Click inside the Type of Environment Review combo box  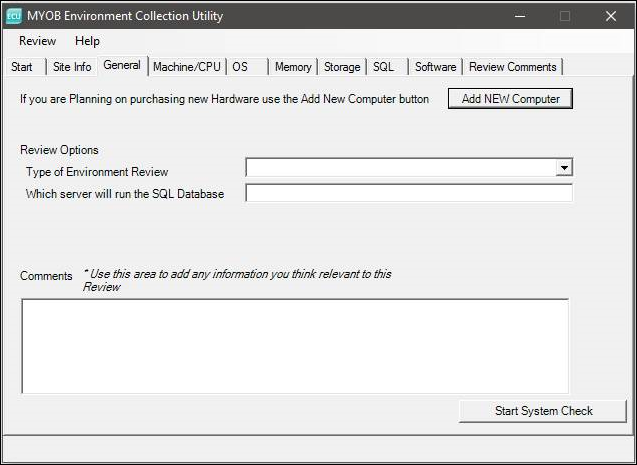coord(400,168)
